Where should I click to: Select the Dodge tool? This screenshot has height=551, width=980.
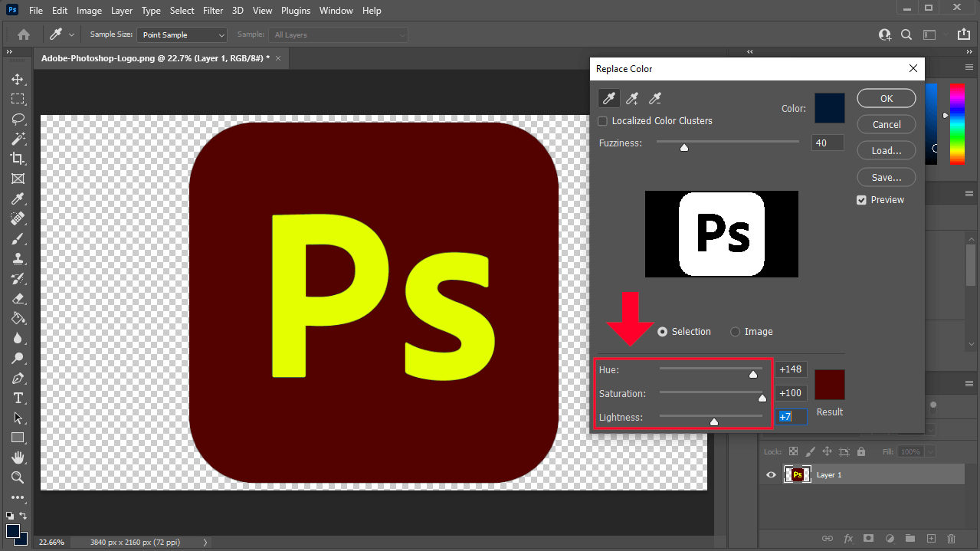[18, 358]
